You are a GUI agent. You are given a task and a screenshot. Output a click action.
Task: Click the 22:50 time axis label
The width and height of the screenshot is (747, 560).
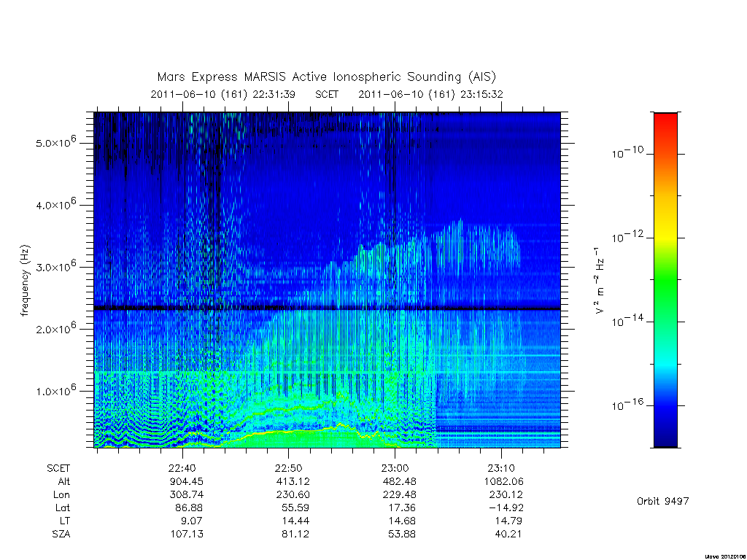point(288,468)
